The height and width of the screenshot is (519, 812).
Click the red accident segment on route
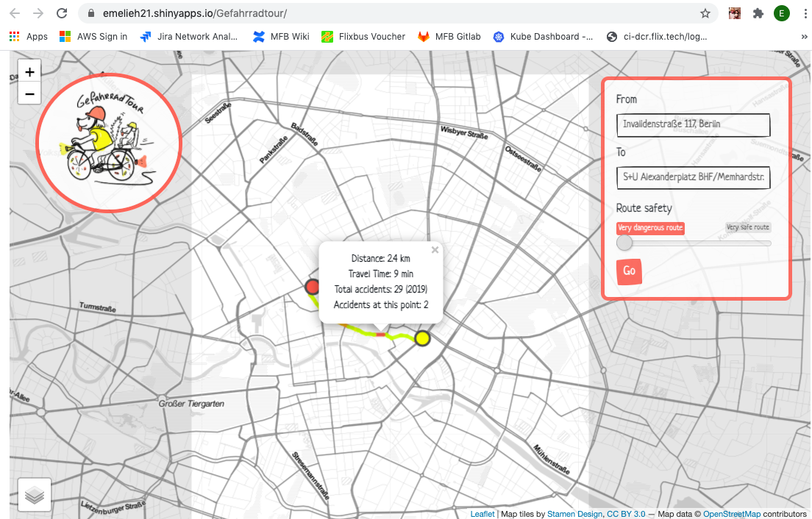click(x=381, y=334)
